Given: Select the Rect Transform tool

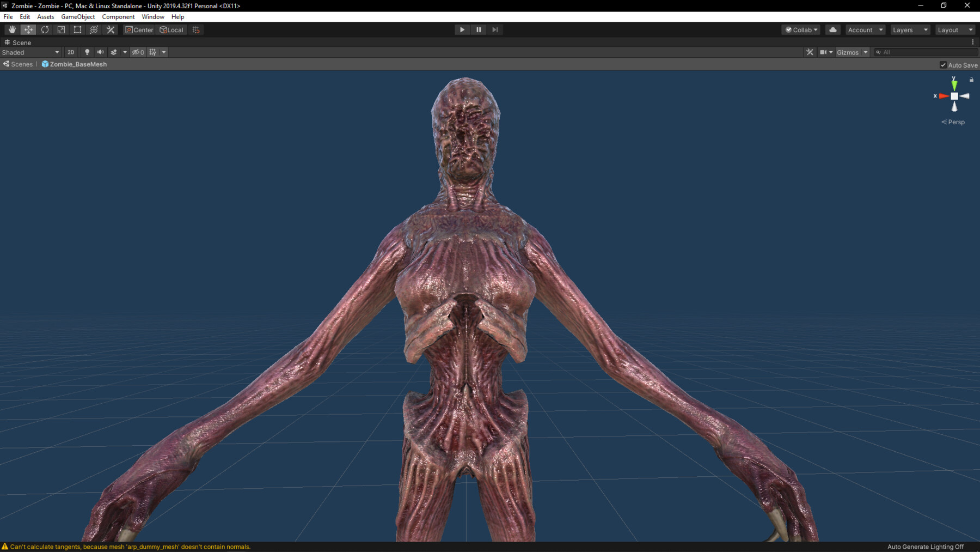Looking at the screenshot, I should coord(77,29).
